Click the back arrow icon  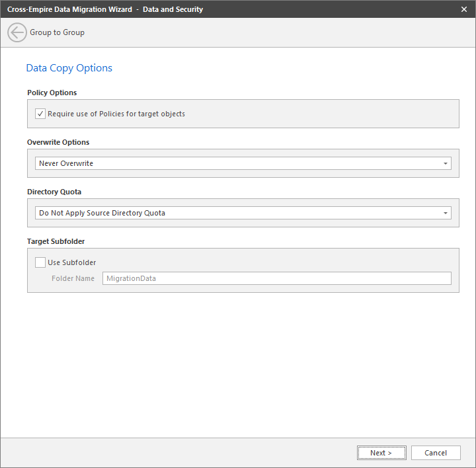coord(17,32)
